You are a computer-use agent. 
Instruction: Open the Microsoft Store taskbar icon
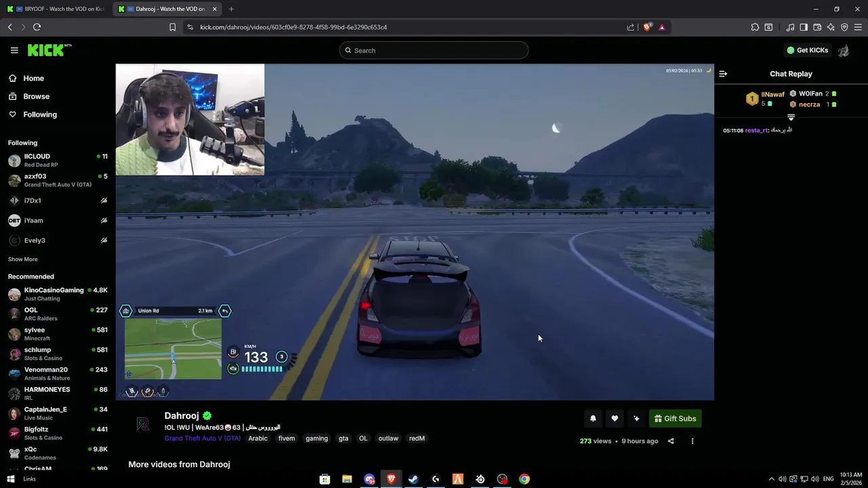tap(325, 479)
